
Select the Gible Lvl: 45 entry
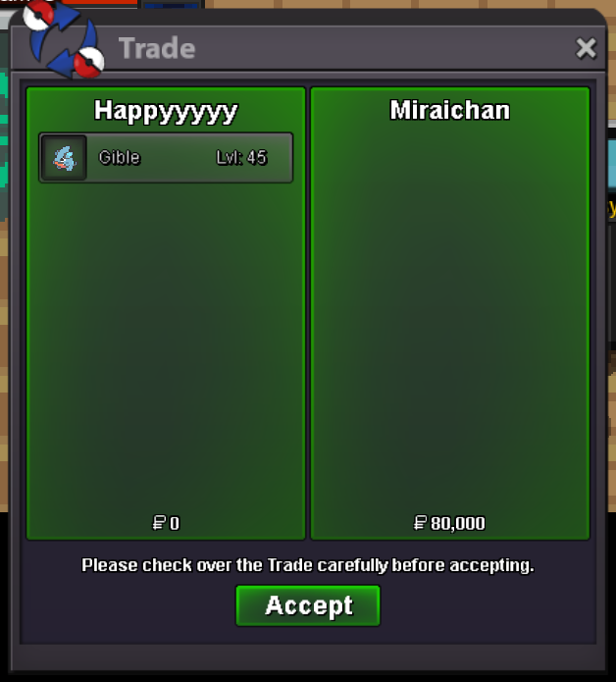pos(166,158)
